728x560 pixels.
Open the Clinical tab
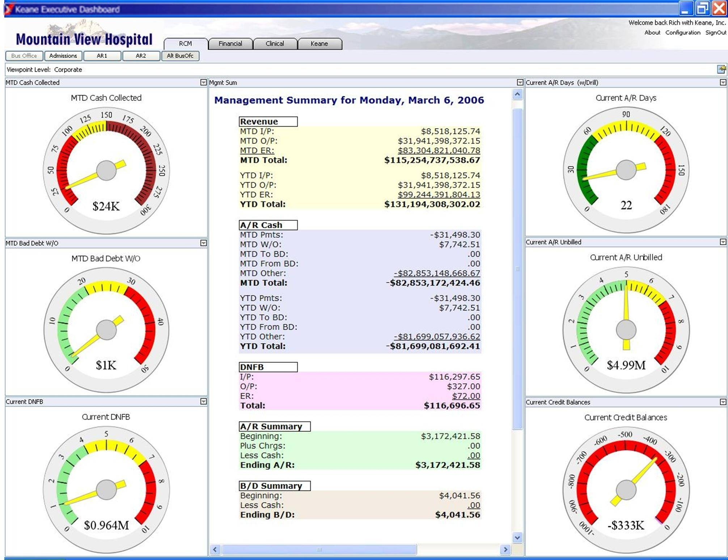point(275,43)
